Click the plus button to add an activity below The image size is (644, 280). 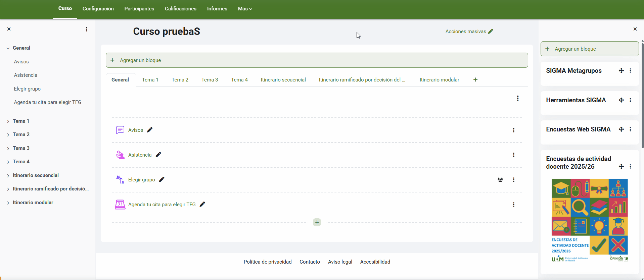[317, 222]
